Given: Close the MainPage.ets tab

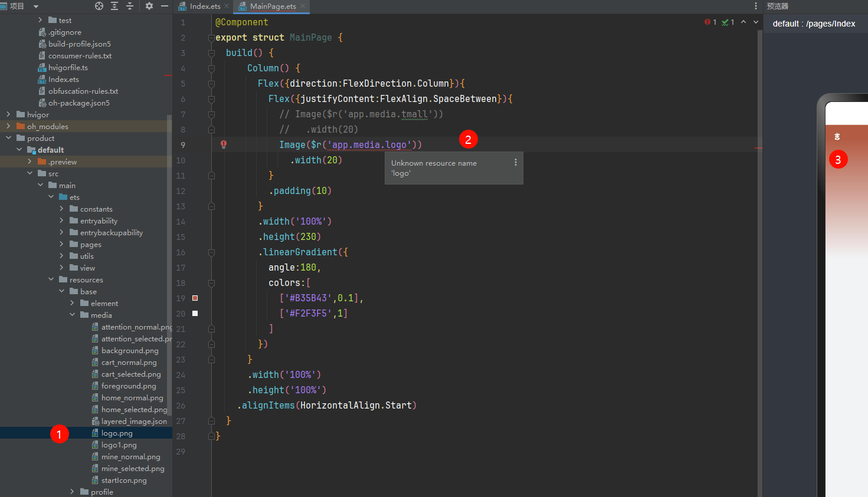Looking at the screenshot, I should [303, 6].
